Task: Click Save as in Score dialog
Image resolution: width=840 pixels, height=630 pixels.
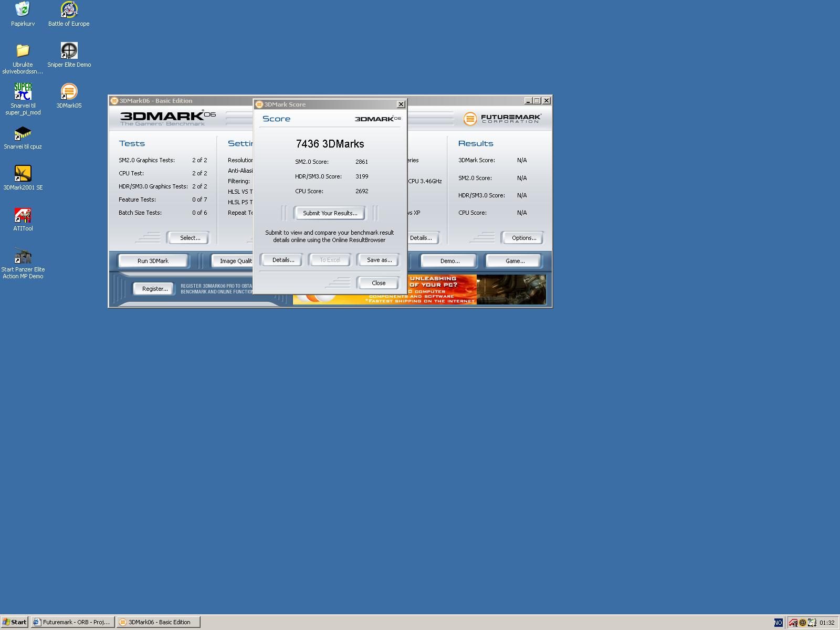Action: click(x=379, y=260)
